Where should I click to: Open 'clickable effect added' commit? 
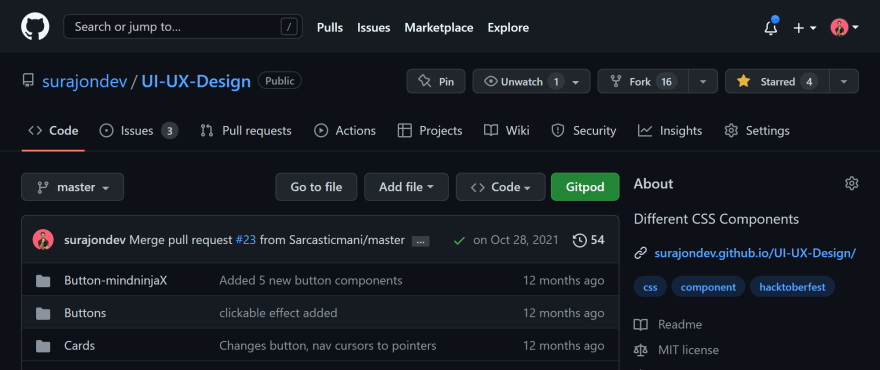click(x=278, y=313)
